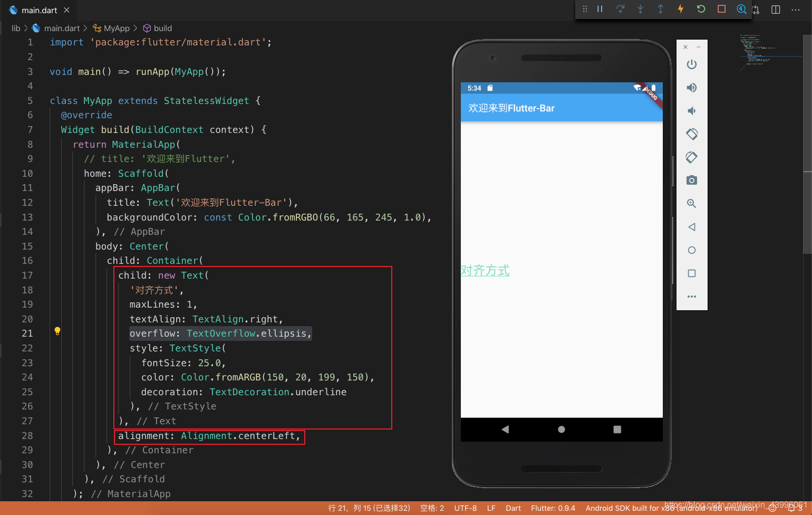Viewport: 812px width, 515px height.
Task: Click the Flutter: 0.9.4 status item
Action: click(553, 508)
